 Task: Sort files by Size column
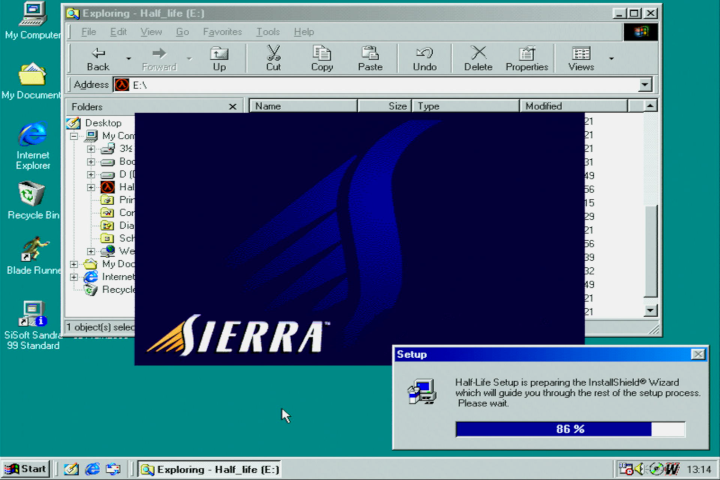coord(384,106)
